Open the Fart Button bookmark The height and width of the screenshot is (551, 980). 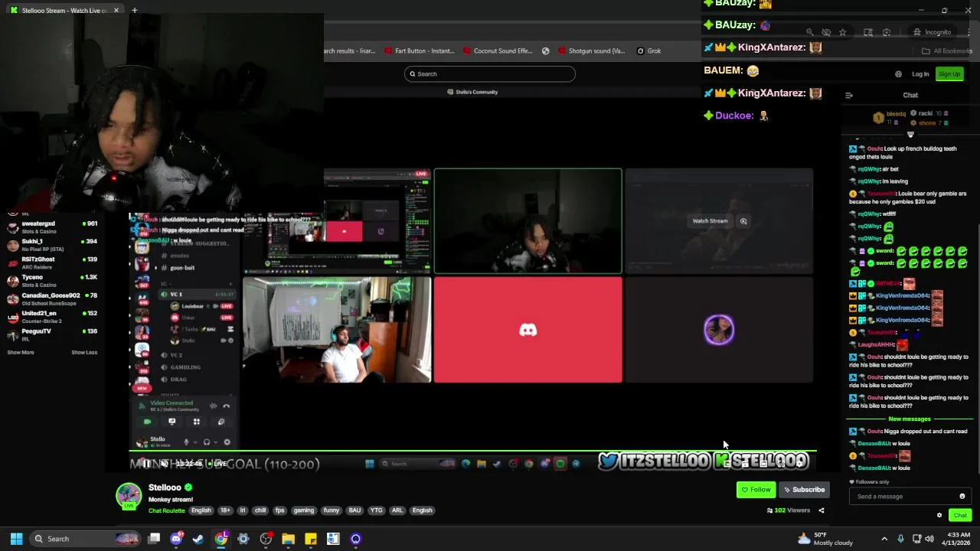pos(420,51)
